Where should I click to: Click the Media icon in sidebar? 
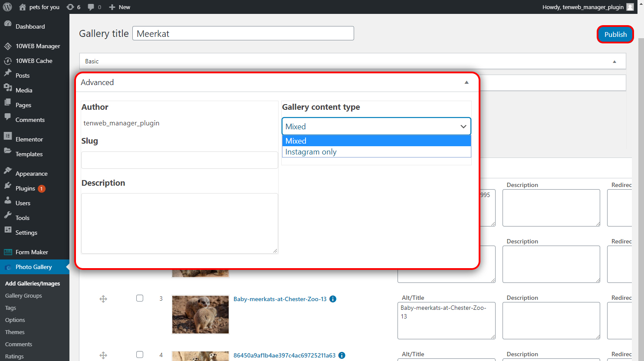click(8, 89)
